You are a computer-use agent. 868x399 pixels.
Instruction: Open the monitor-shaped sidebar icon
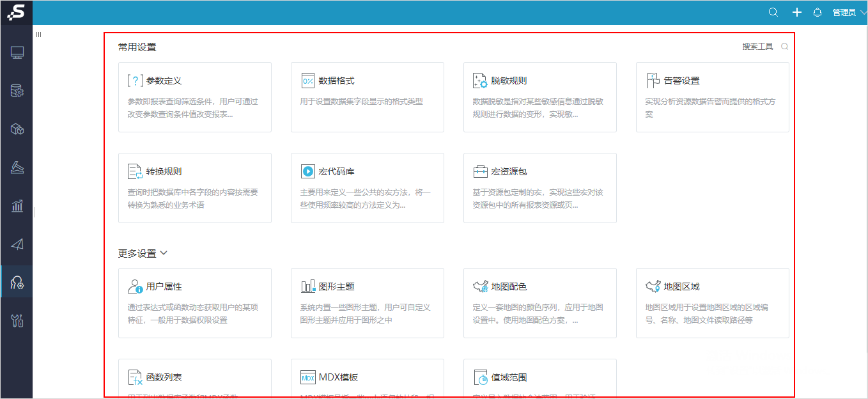[17, 52]
